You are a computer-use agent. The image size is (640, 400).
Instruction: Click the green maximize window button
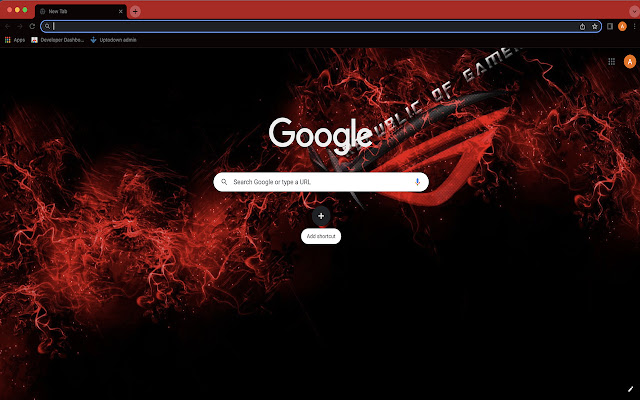point(25,10)
